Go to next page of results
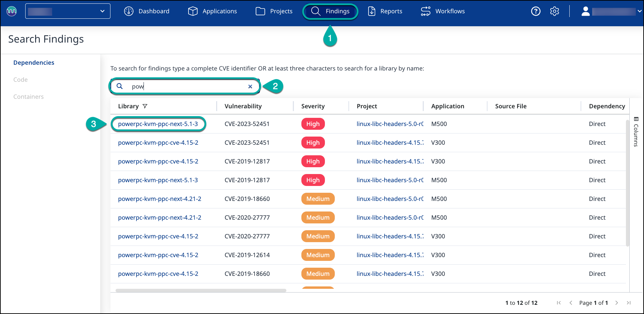Screen dimensions: 644x314 pyautogui.click(x=617, y=303)
